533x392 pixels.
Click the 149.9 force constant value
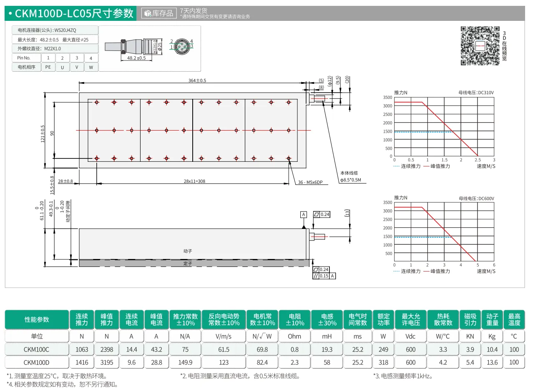(186, 362)
